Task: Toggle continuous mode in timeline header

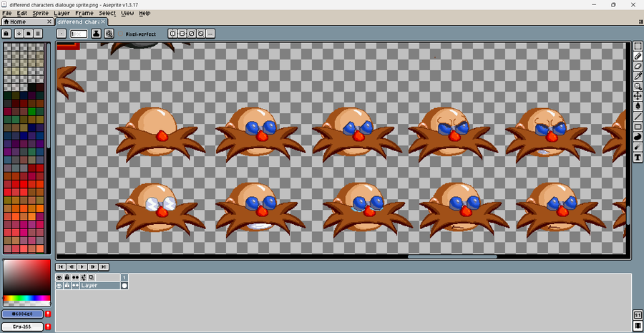Action: pos(75,278)
